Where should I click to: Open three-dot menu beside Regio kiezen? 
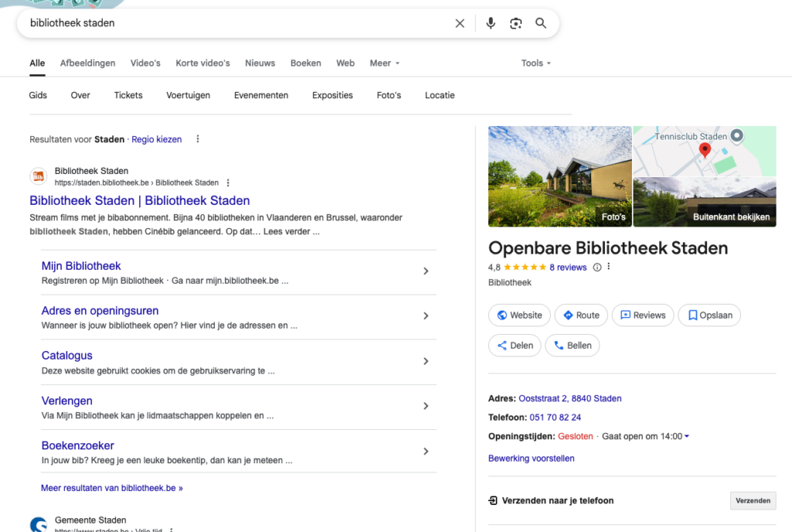(x=198, y=139)
